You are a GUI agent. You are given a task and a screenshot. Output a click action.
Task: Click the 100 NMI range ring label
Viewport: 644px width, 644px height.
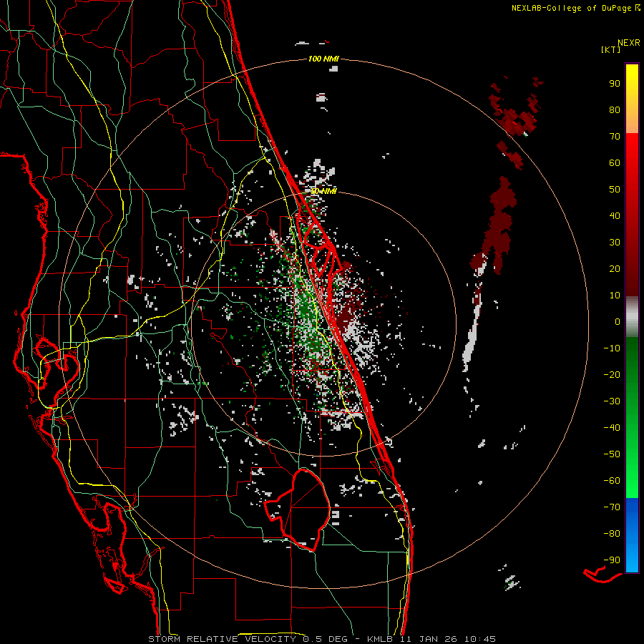pos(323,59)
